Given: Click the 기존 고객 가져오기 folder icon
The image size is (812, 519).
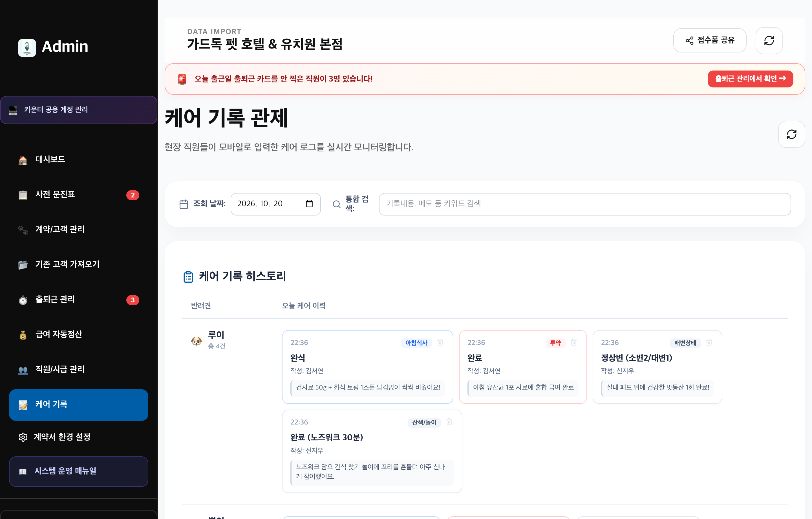Looking at the screenshot, I should point(23,265).
